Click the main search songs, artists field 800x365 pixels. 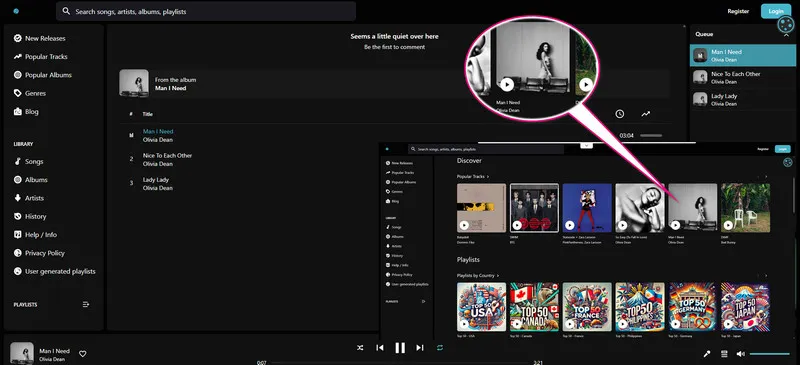206,11
